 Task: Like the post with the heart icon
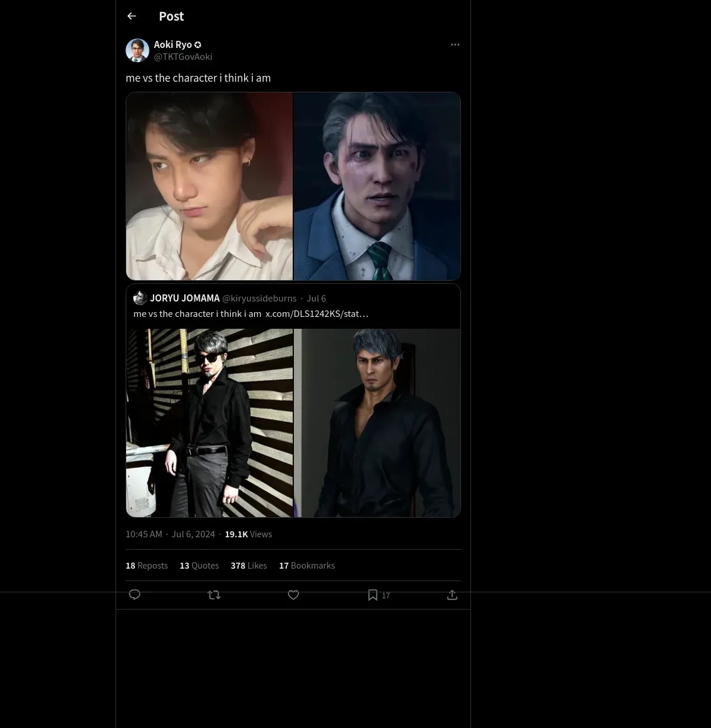click(x=293, y=595)
